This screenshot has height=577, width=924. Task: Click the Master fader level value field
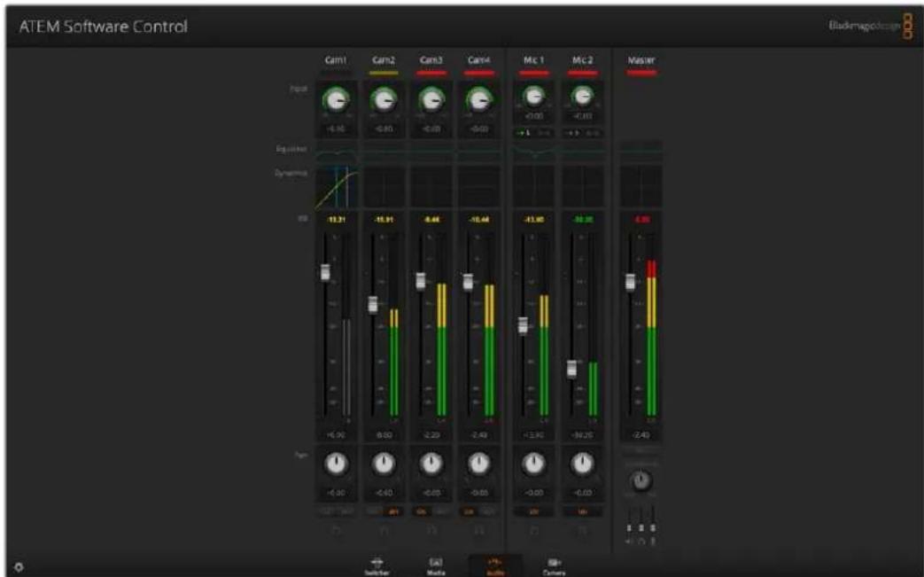641,435
